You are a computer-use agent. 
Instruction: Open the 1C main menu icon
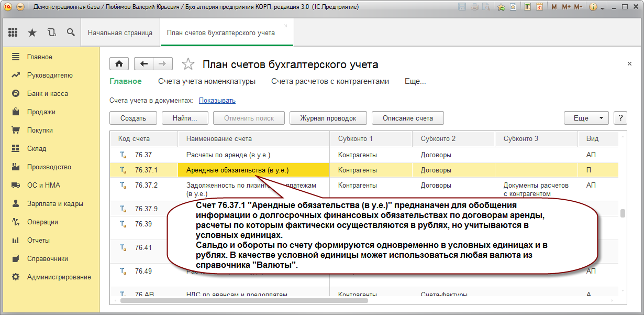coord(8,7)
